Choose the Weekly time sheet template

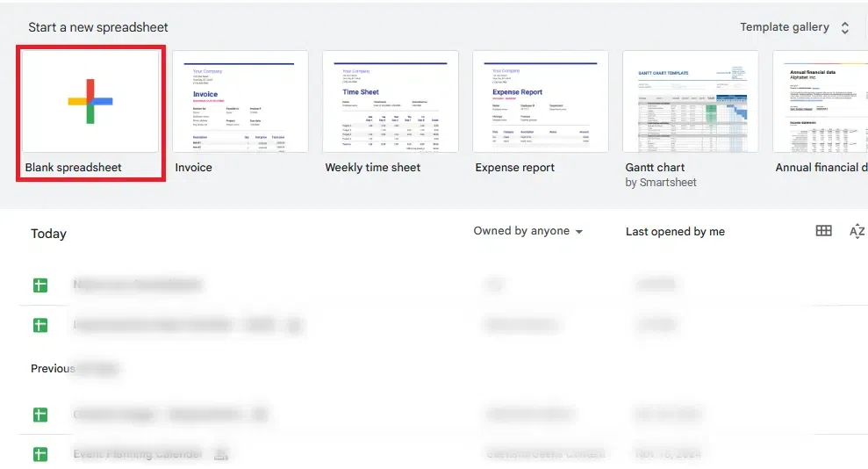[x=391, y=101]
